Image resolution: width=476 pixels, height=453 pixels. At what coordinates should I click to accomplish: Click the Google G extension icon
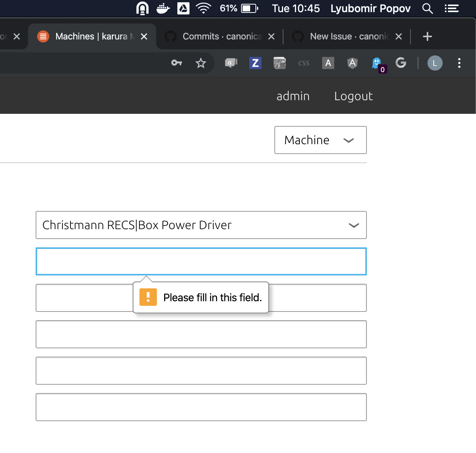pos(401,63)
